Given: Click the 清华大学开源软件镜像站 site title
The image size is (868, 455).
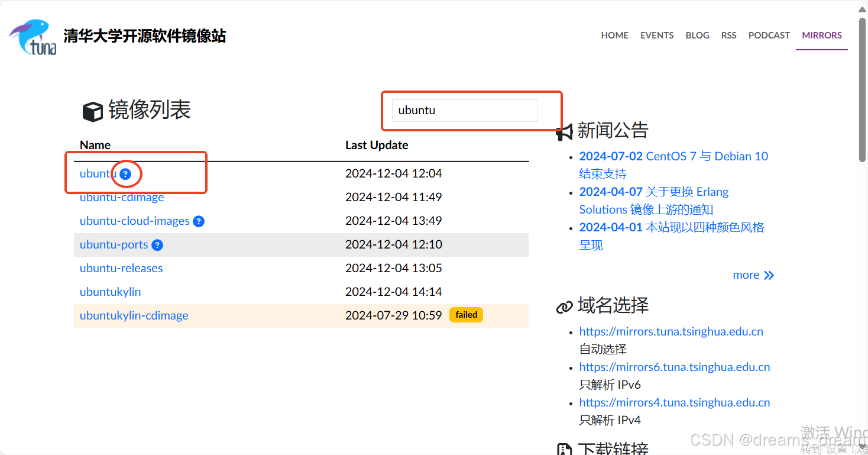Looking at the screenshot, I should coord(145,36).
